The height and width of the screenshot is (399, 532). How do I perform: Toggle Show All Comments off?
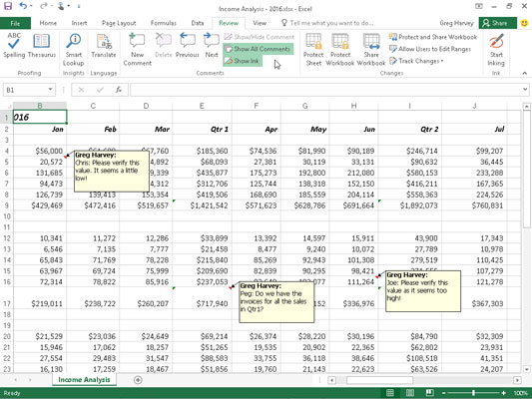(258, 49)
